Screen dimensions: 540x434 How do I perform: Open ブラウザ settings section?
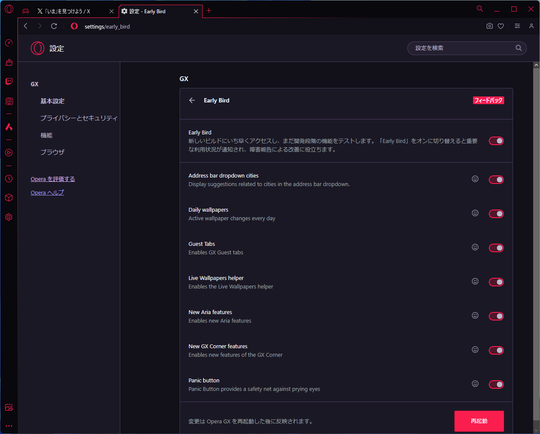(x=52, y=152)
